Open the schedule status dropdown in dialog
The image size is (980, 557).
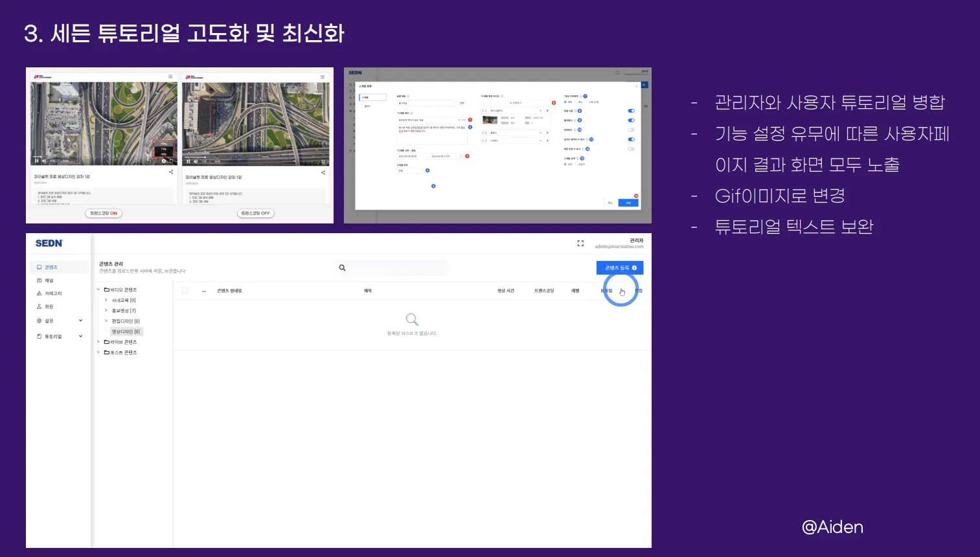(411, 171)
